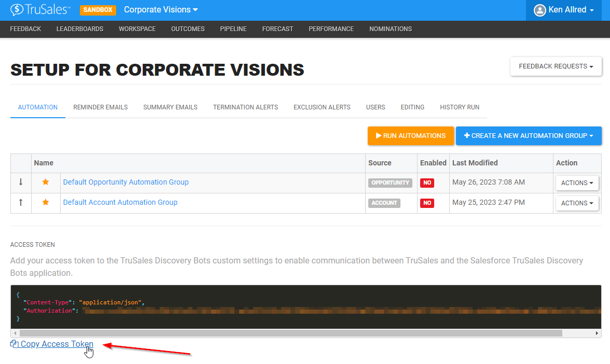Move Default Opportunity group down with arrow
The height and width of the screenshot is (364, 610).
pos(21,182)
